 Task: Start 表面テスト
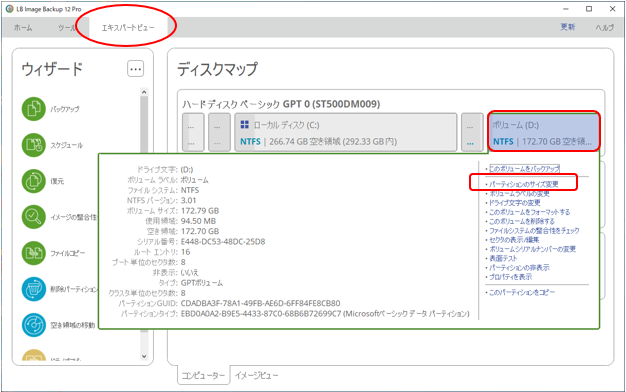503,258
